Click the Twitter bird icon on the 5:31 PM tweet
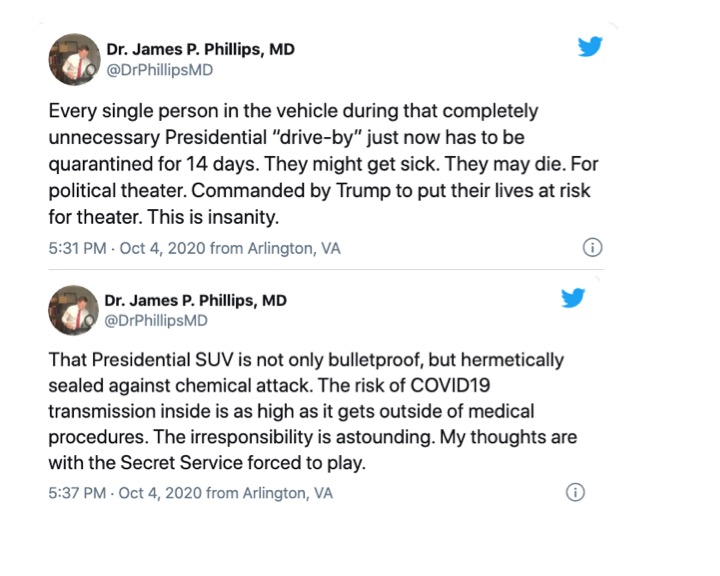The width and height of the screenshot is (720, 576). [x=591, y=46]
